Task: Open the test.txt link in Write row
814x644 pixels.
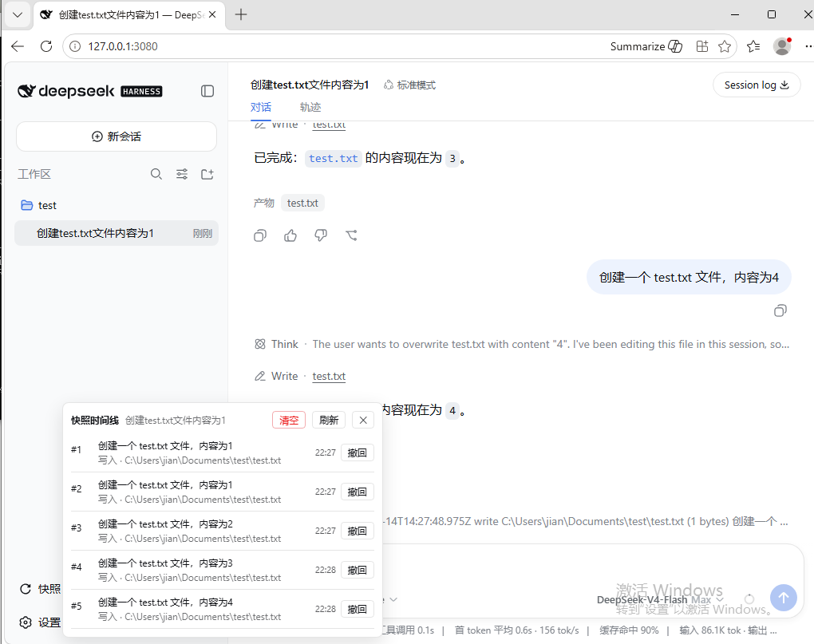Action: (329, 376)
